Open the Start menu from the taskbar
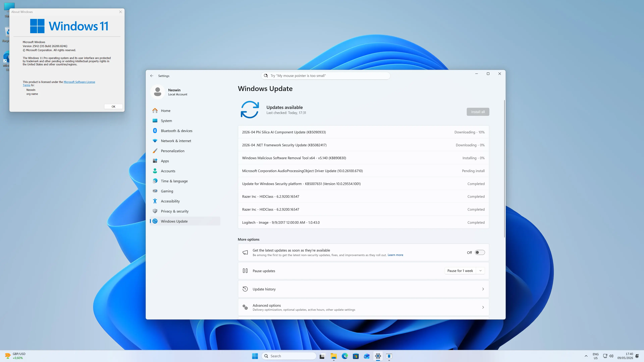 (255, 356)
